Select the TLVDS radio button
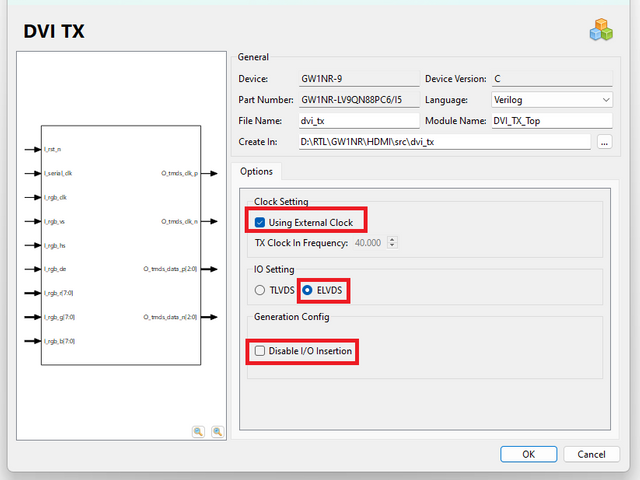The width and height of the screenshot is (640, 480). (x=261, y=290)
